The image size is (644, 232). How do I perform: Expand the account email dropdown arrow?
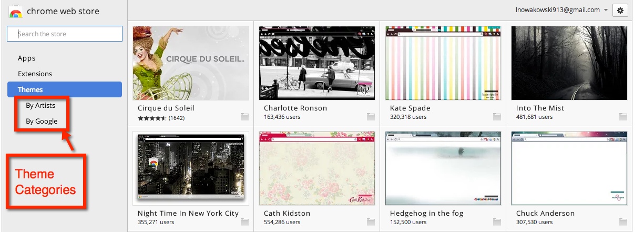pyautogui.click(x=606, y=11)
